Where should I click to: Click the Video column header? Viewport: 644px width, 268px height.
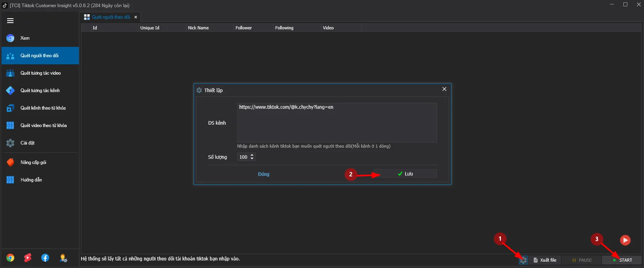[x=341, y=28]
